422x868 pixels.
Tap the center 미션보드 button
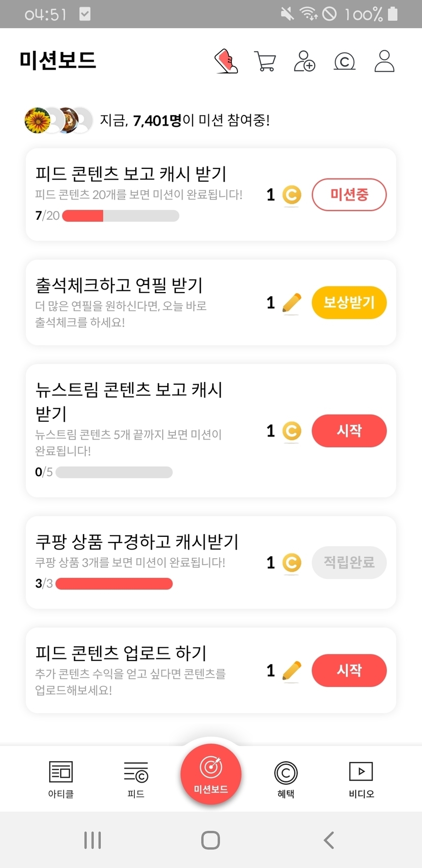point(211,774)
